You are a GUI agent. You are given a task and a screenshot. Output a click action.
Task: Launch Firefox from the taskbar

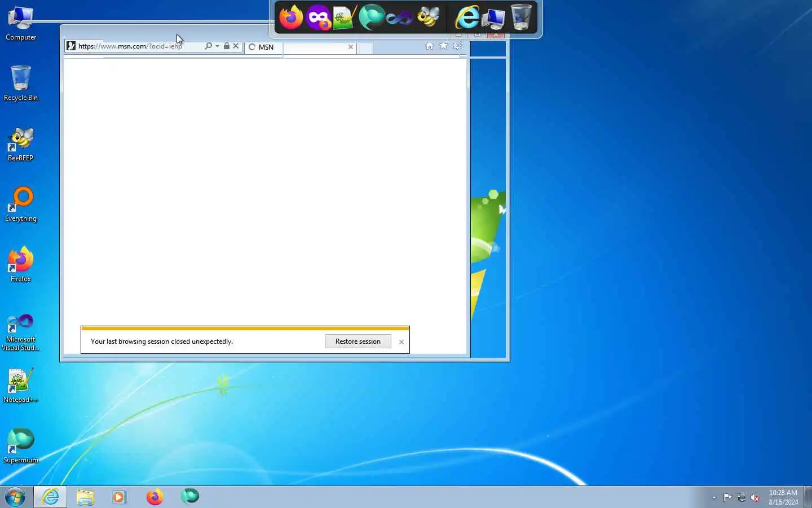(155, 497)
